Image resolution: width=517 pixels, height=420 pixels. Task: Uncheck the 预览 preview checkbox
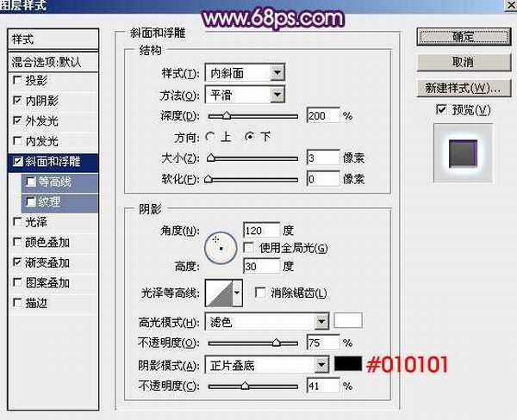pos(441,110)
